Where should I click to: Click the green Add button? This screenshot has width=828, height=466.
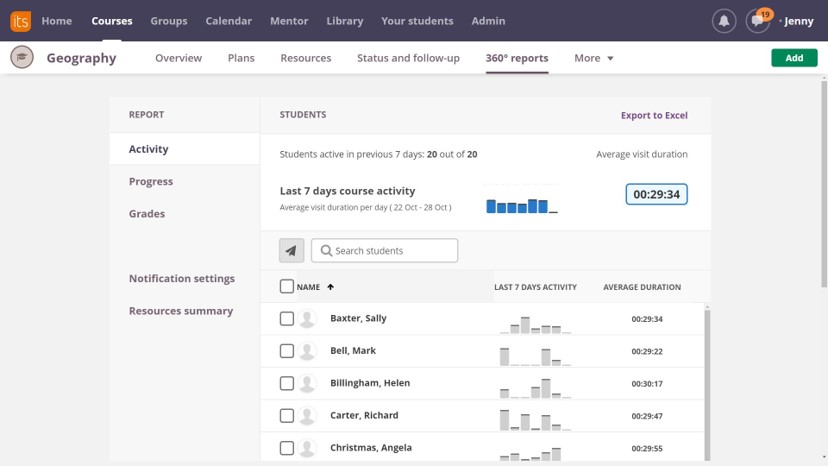tap(794, 58)
